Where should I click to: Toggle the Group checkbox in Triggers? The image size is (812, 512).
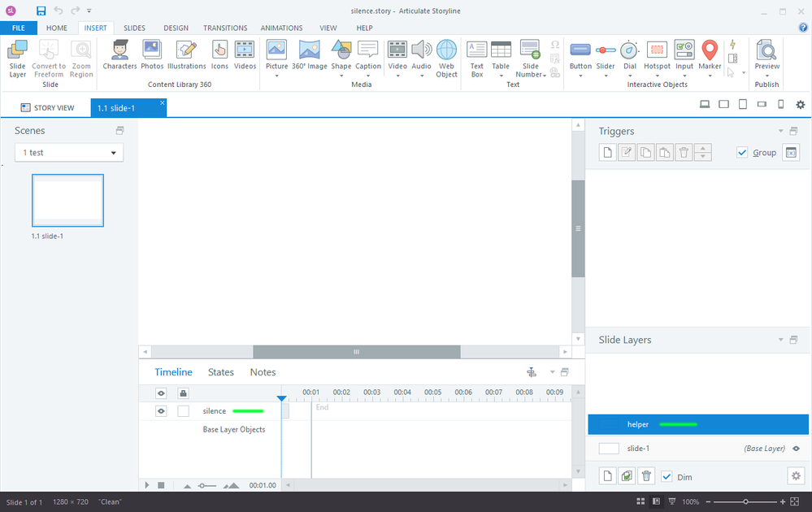(741, 152)
